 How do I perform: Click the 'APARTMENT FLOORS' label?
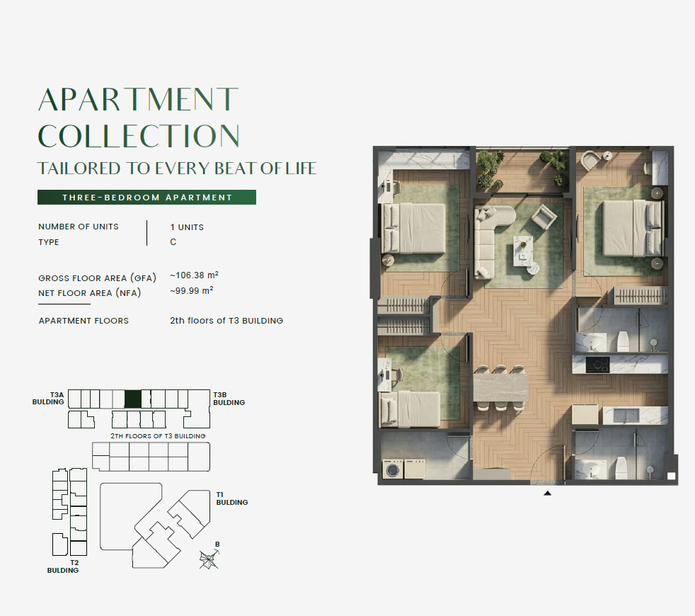84,321
